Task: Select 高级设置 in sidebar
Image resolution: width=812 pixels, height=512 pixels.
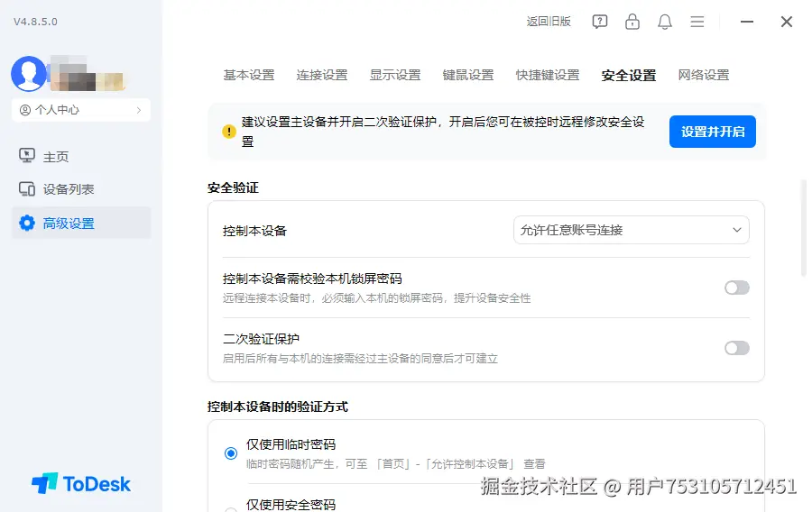Action: tap(81, 223)
